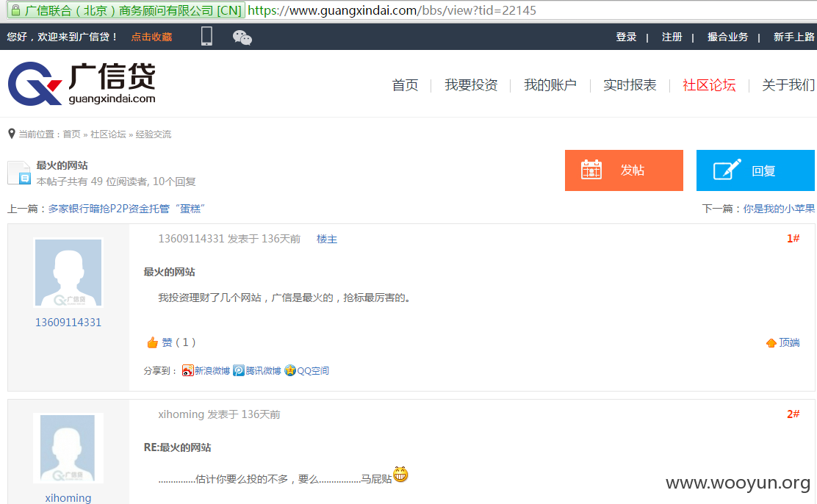This screenshot has height=504, width=817.
Task: Click the thread document icon beside 最火的网站
Action: tap(19, 173)
